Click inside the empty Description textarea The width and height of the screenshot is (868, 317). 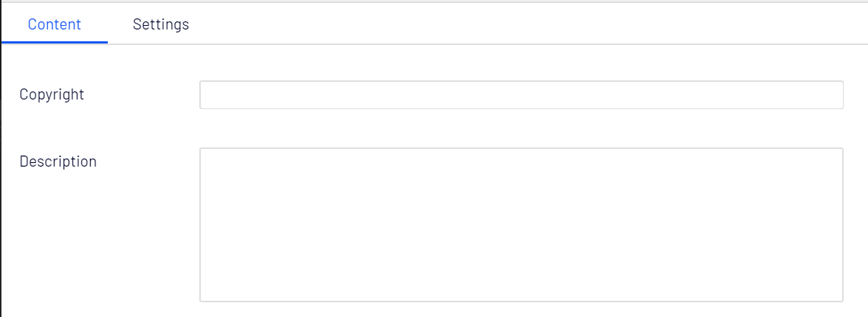pos(521,225)
